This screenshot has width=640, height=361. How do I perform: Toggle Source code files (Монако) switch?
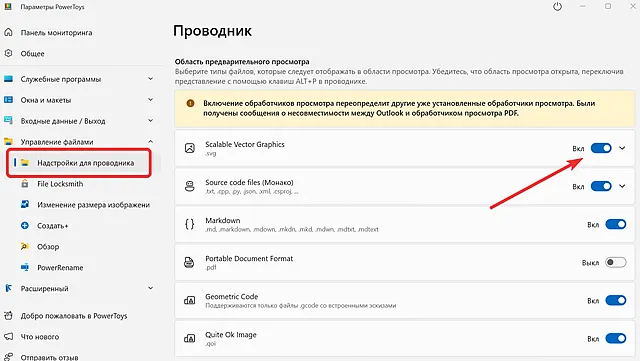coord(601,186)
